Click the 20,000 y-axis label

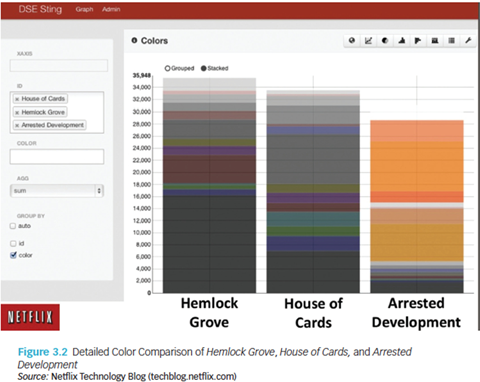coord(142,172)
